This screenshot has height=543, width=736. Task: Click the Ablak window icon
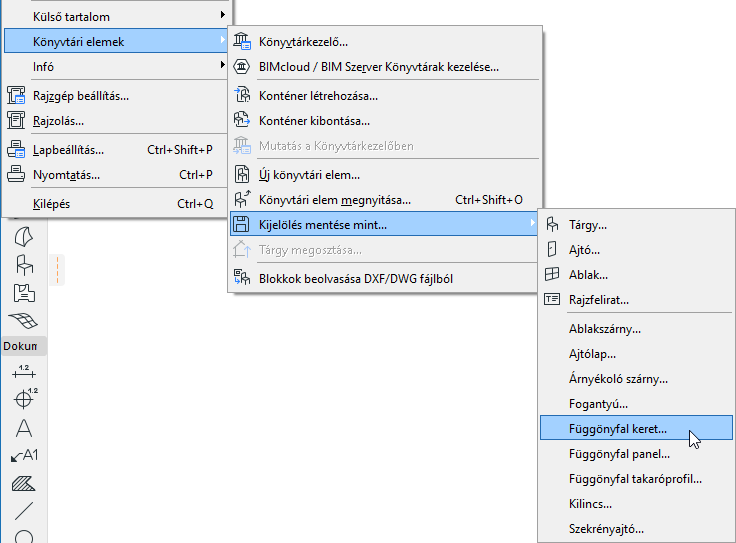[552, 274]
